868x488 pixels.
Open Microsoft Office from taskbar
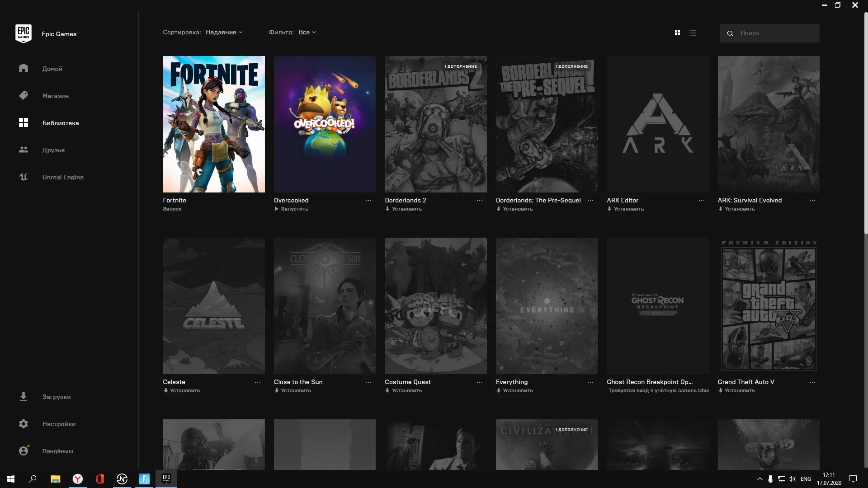tap(100, 479)
